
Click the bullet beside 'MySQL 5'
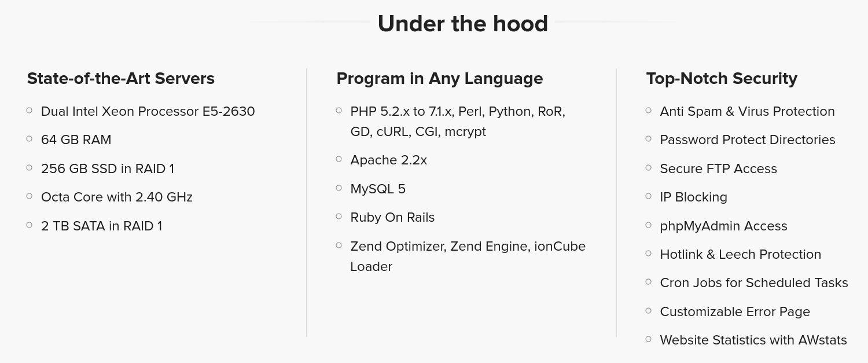[339, 188]
